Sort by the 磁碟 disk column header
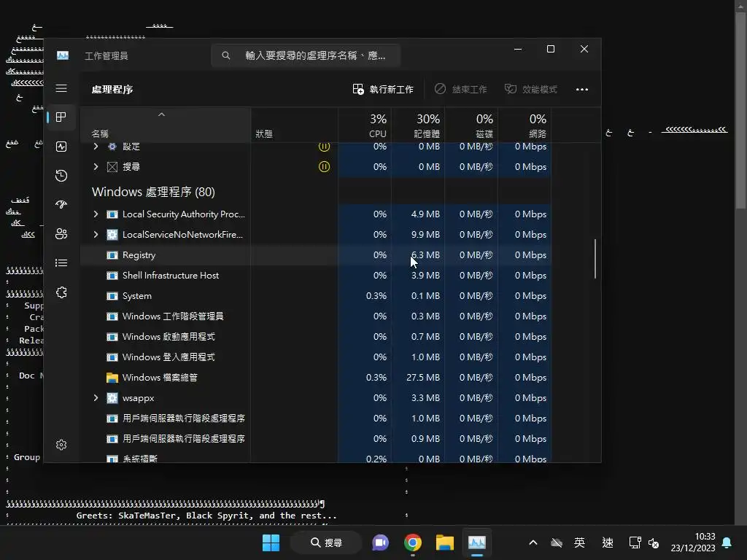Viewport: 747px width, 560px height. click(x=472, y=125)
